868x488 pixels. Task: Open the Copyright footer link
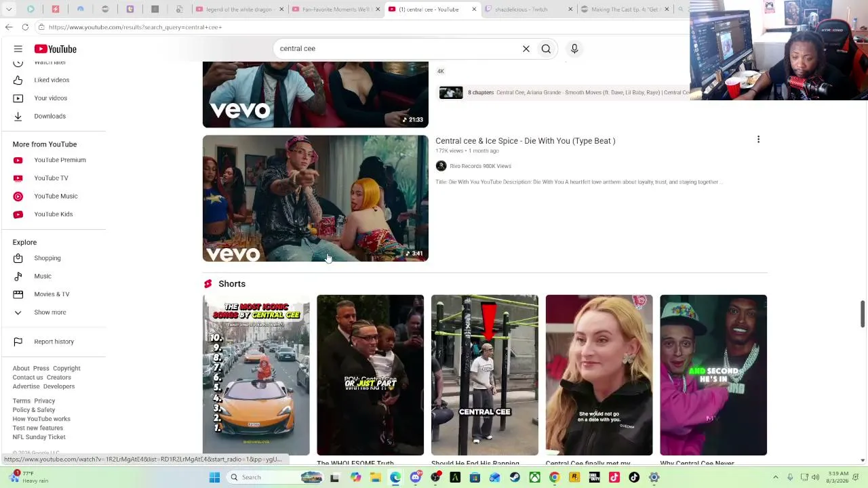tap(66, 369)
